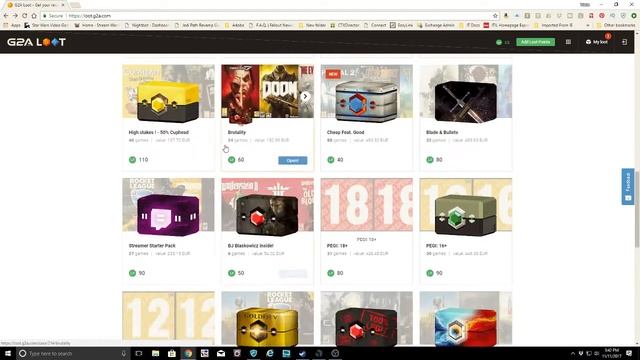Select the High stakes Cuphead yellow case

pos(168,102)
